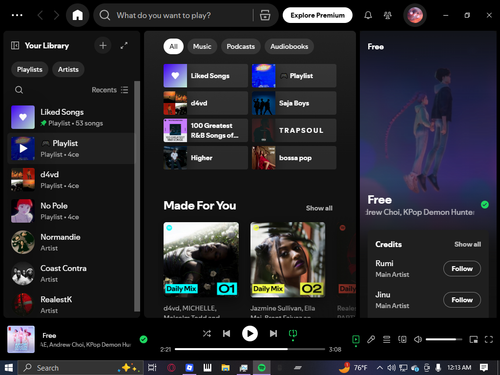Open Saja Boys tile
This screenshot has width=500, height=375.
[294, 103]
